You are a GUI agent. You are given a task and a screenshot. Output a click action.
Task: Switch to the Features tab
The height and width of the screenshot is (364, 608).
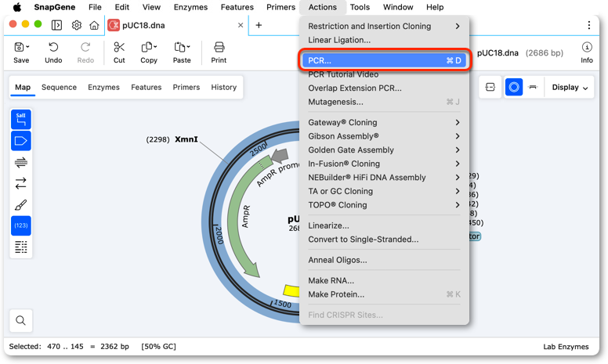tap(147, 87)
